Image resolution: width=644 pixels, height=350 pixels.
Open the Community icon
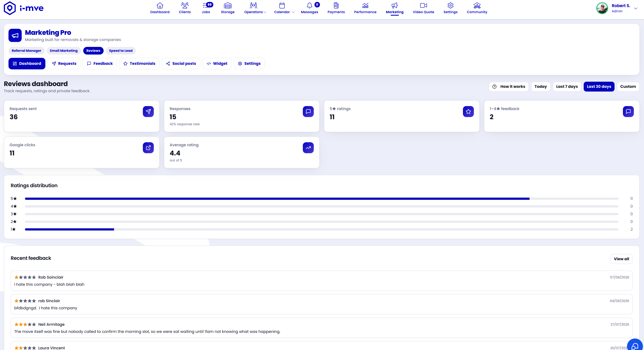[477, 5]
